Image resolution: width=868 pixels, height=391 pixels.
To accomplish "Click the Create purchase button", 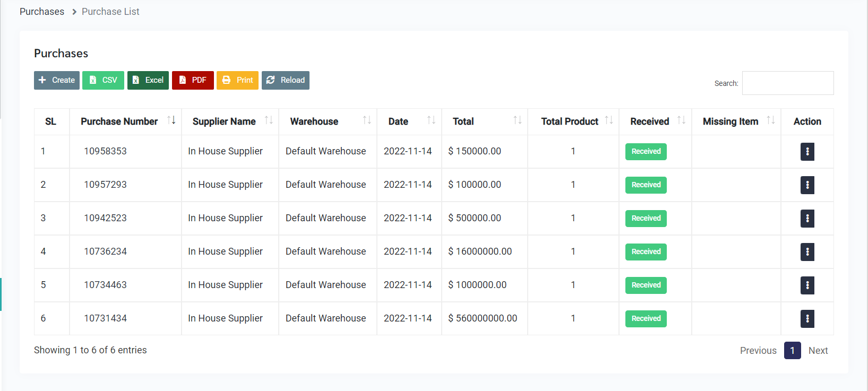I will 57,80.
